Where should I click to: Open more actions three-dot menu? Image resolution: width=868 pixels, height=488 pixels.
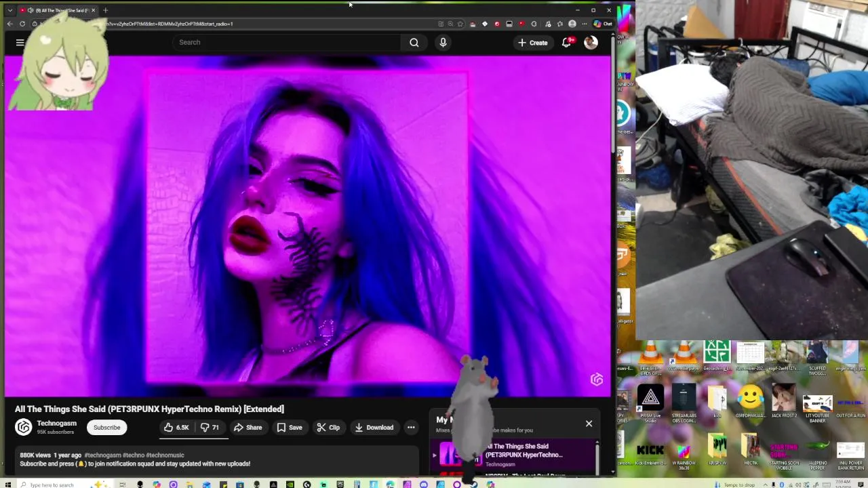pyautogui.click(x=411, y=428)
